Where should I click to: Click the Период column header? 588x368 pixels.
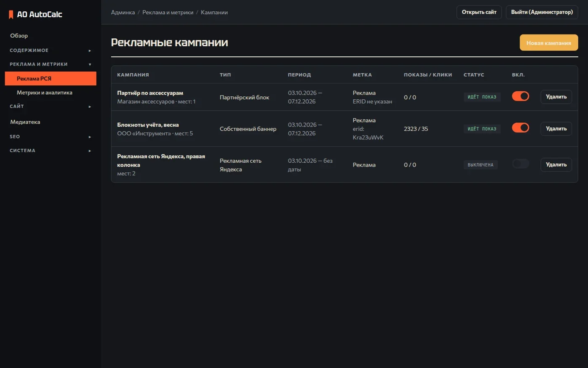299,75
